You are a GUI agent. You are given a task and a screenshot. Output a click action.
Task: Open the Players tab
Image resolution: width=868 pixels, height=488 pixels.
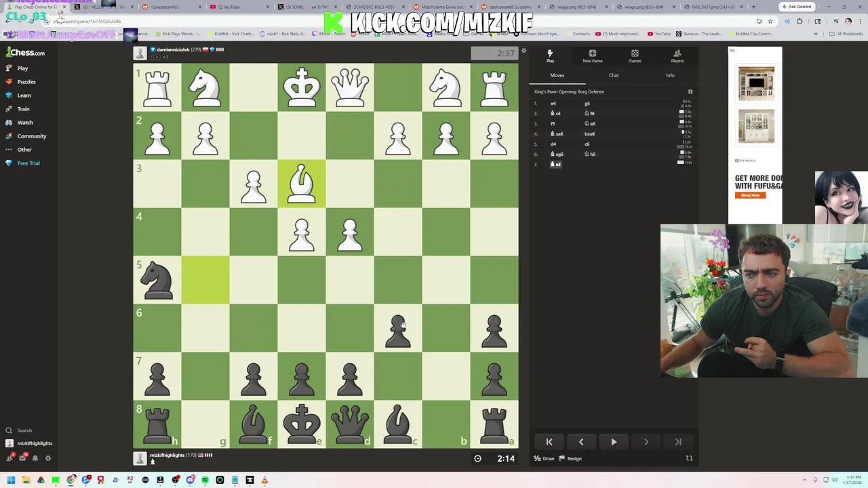[x=677, y=56]
